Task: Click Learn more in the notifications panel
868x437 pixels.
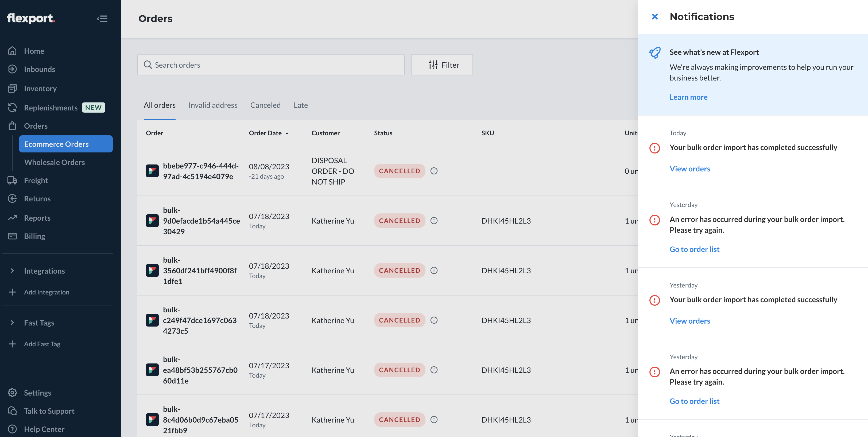Action: [x=688, y=97]
